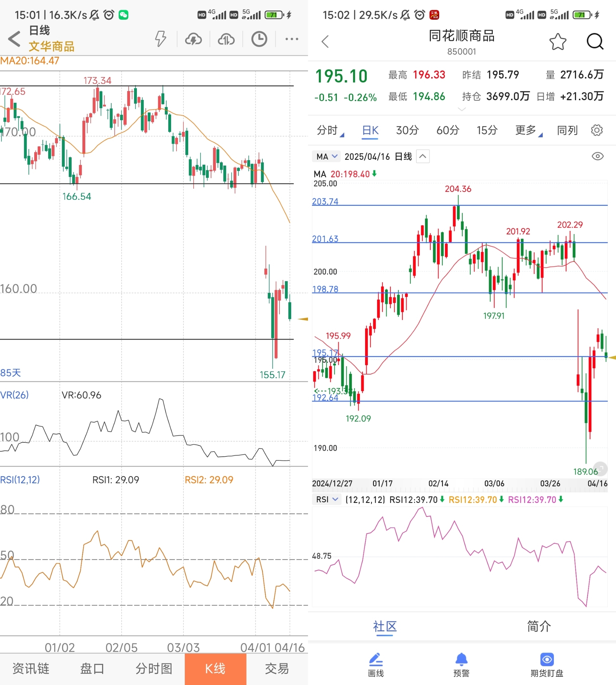
Task: Tap the 192.64 horizontal line label
Action: (x=325, y=397)
